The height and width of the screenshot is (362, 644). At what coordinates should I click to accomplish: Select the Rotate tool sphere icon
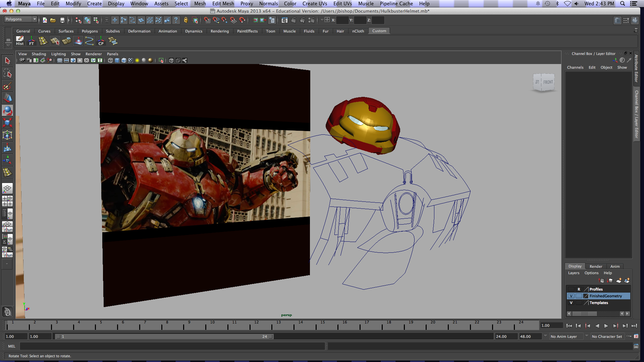[7, 110]
